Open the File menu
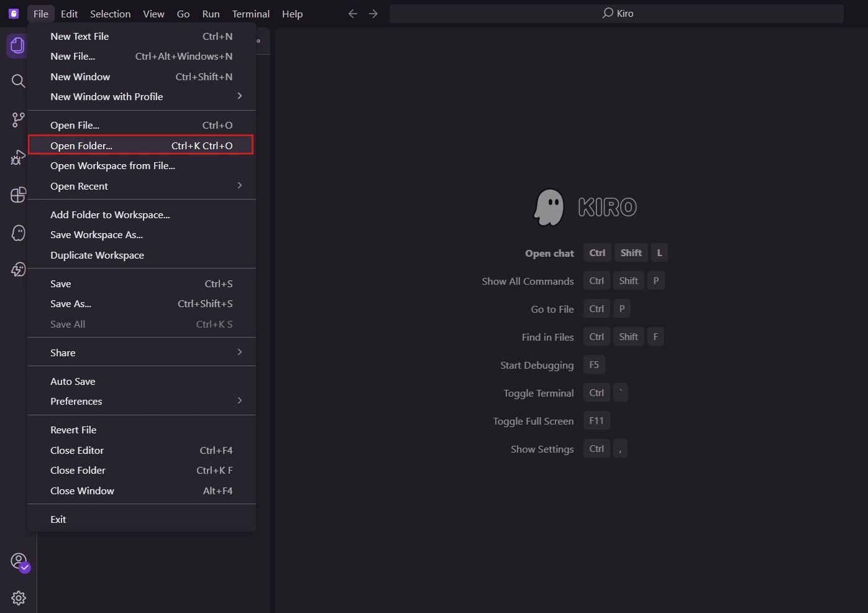 41,14
